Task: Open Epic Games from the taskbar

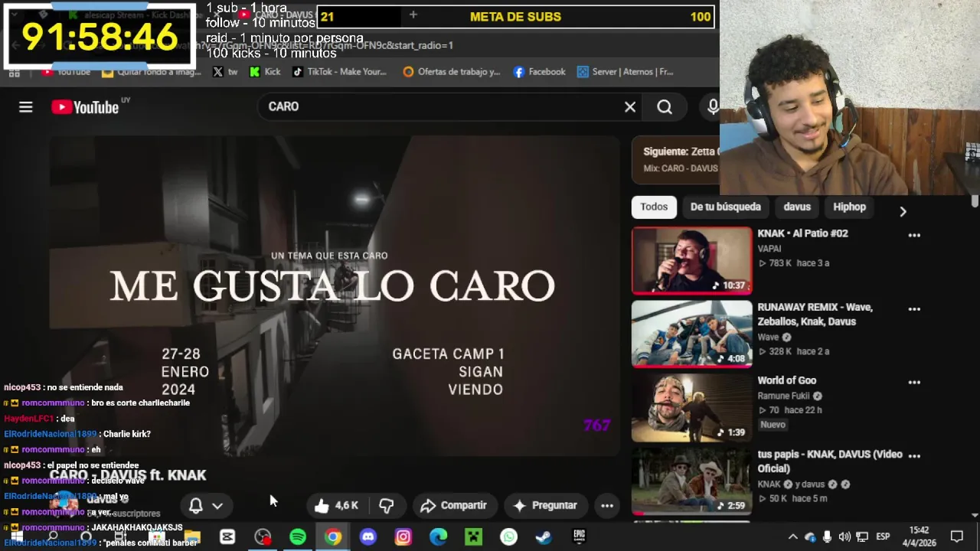Action: coord(580,537)
